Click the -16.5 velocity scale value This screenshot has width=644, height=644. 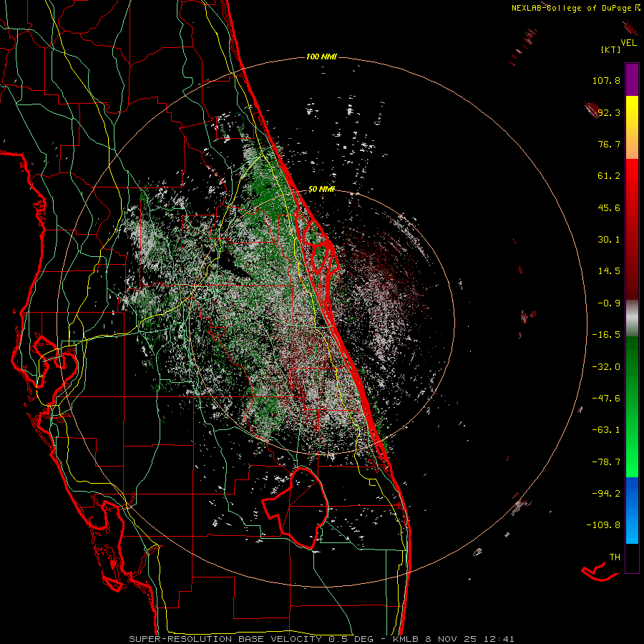coord(606,335)
